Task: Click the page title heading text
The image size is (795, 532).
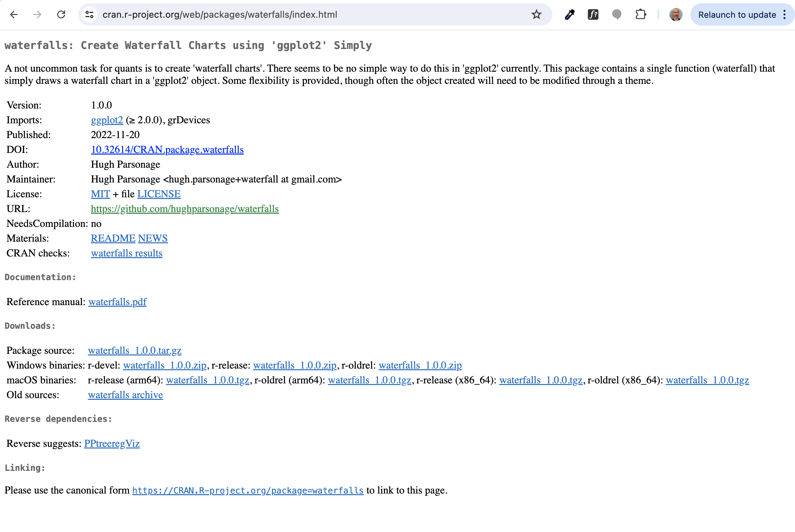Action: 188,45
